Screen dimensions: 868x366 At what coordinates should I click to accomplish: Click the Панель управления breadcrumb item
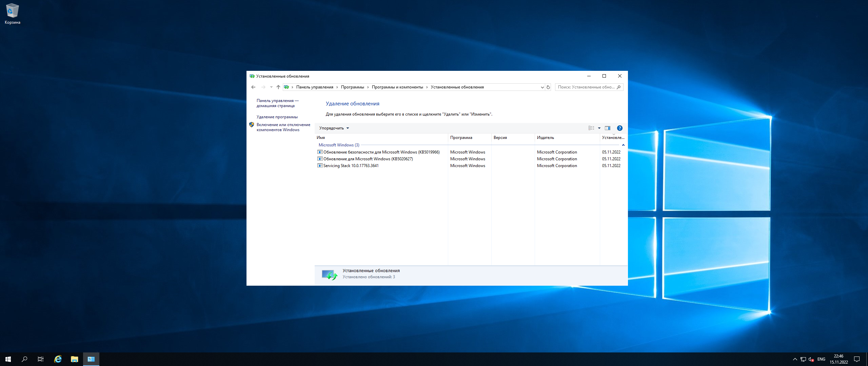314,87
